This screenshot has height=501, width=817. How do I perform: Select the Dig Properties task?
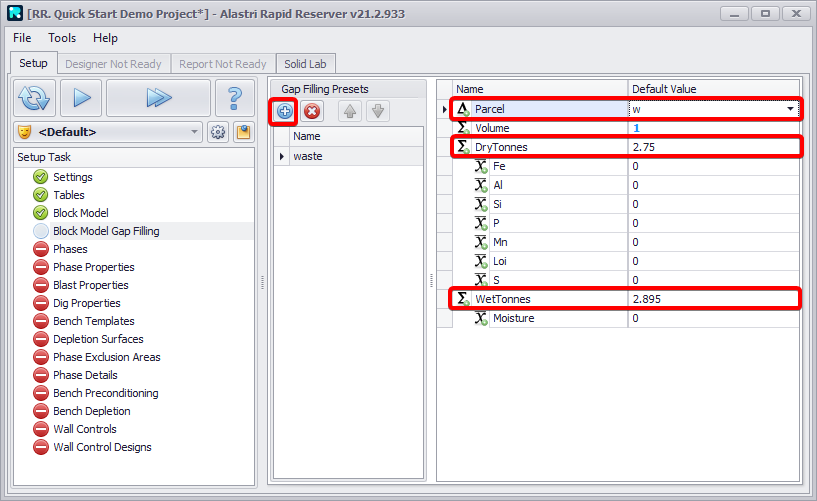[x=86, y=303]
